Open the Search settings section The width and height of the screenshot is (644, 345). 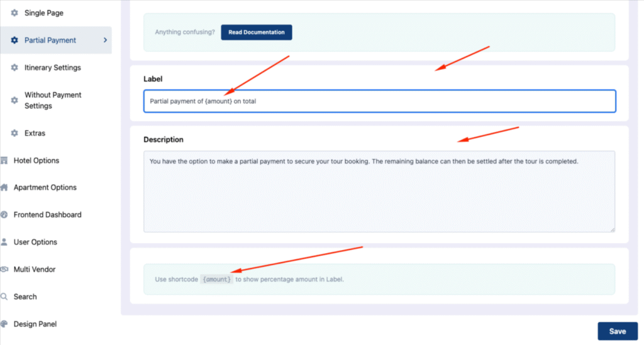point(25,297)
